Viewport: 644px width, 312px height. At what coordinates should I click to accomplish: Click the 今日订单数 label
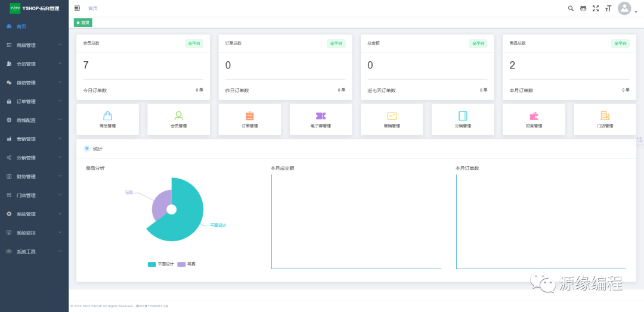[x=95, y=91]
